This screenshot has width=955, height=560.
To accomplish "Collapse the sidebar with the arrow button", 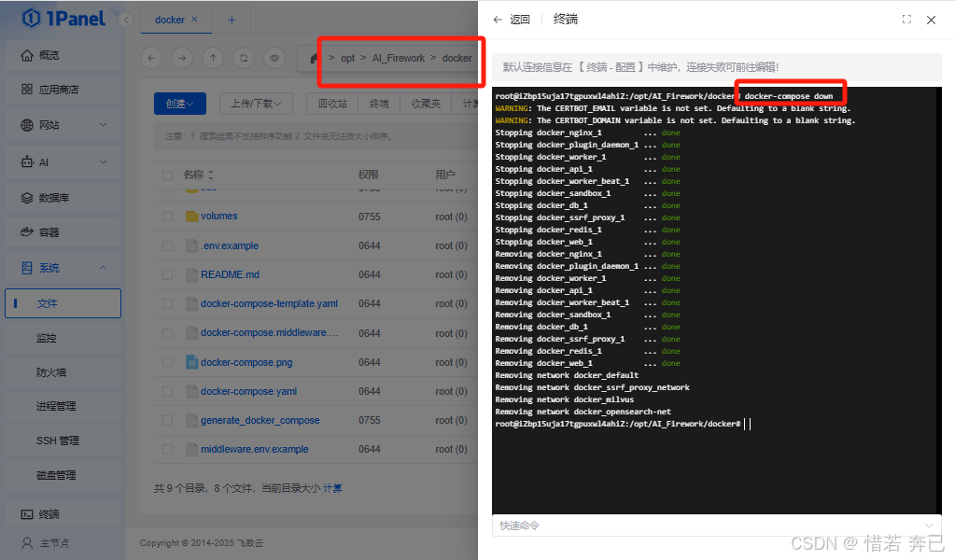I will click(126, 21).
